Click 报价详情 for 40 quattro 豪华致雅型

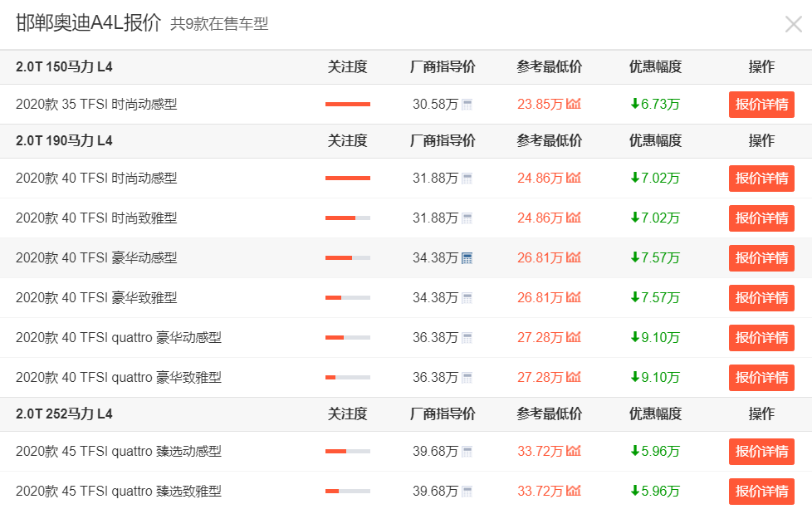click(761, 378)
